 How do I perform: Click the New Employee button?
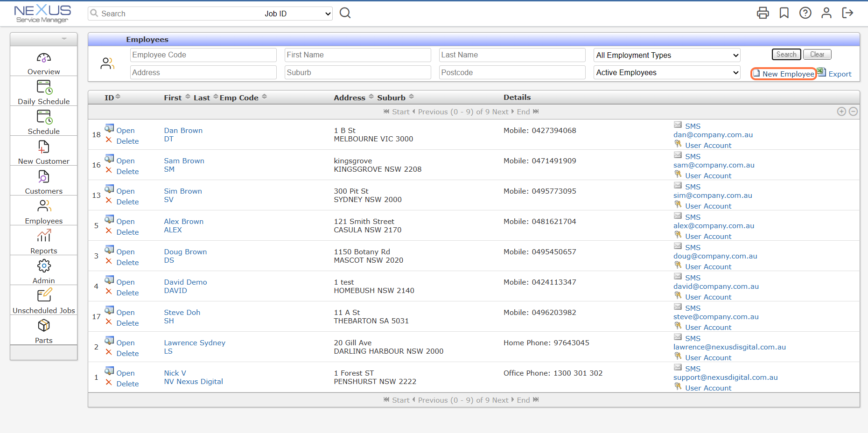[x=784, y=74]
